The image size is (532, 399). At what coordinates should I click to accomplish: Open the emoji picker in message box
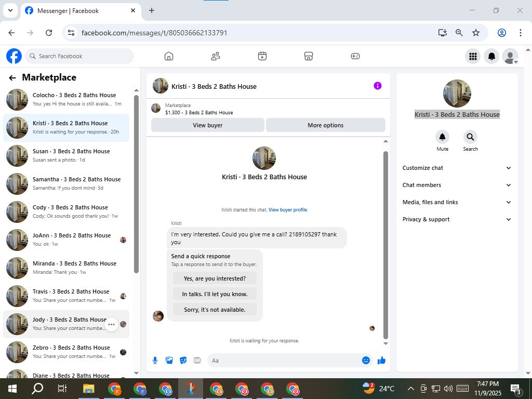pyautogui.click(x=366, y=361)
